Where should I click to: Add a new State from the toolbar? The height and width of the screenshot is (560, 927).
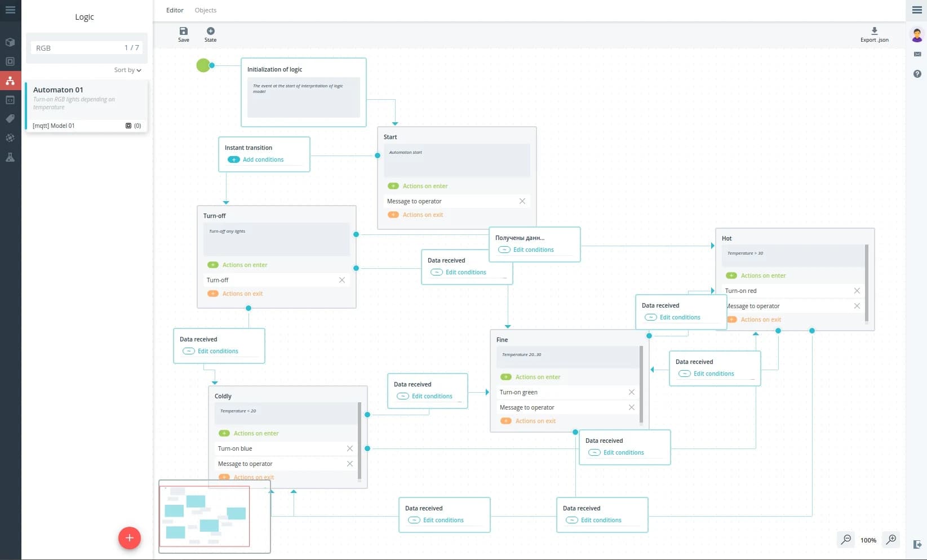(210, 32)
